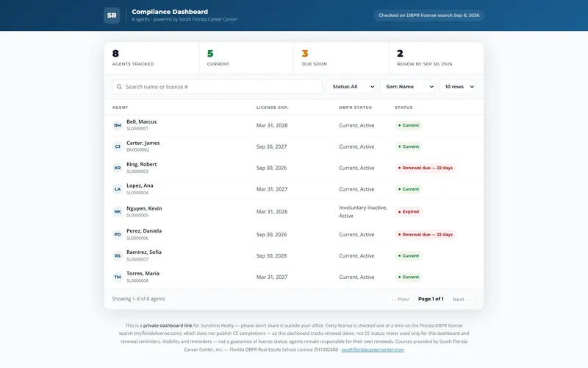
Task: Open the Sort: Name dropdown
Action: [408, 87]
